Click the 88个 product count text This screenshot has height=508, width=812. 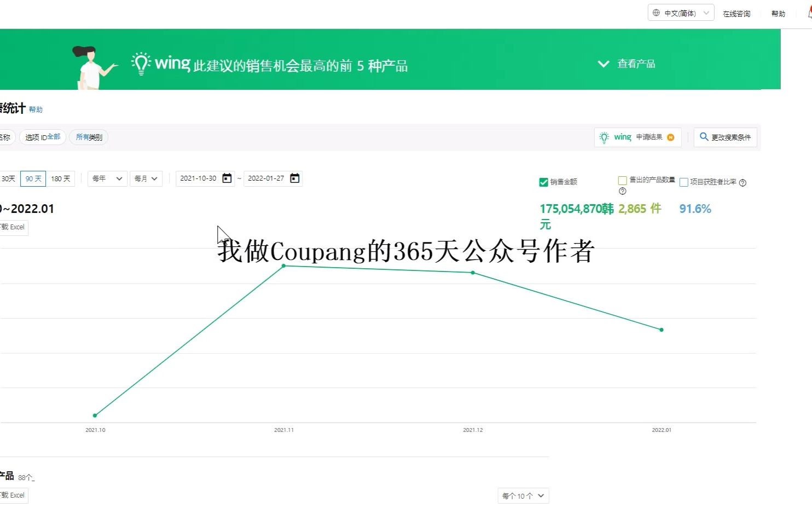(x=26, y=478)
